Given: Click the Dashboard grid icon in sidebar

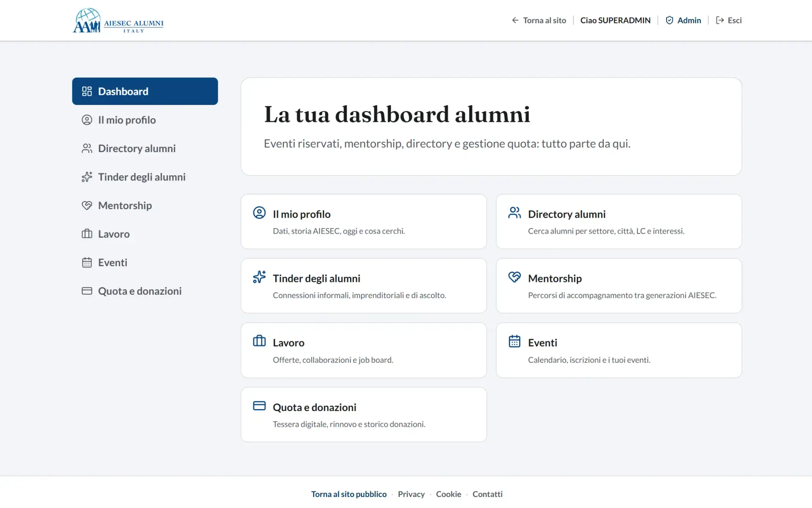Looking at the screenshot, I should 87,91.
